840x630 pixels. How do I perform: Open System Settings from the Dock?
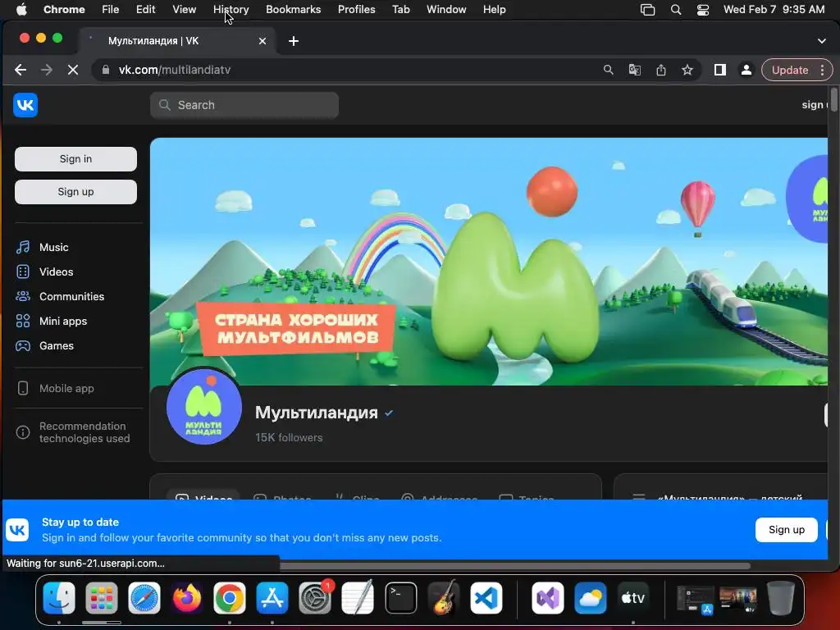click(315, 598)
